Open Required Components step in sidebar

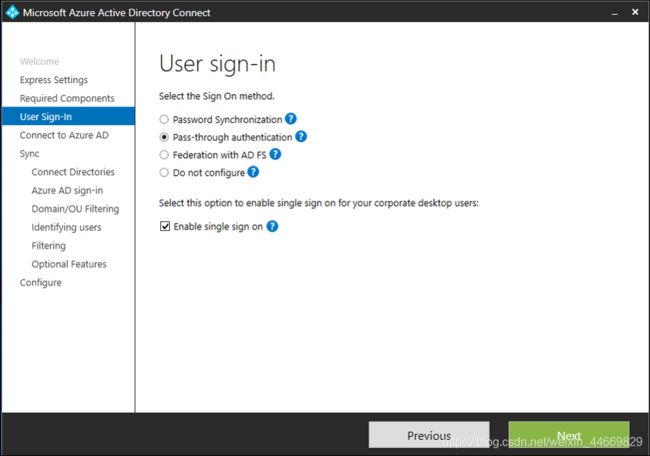67,98
